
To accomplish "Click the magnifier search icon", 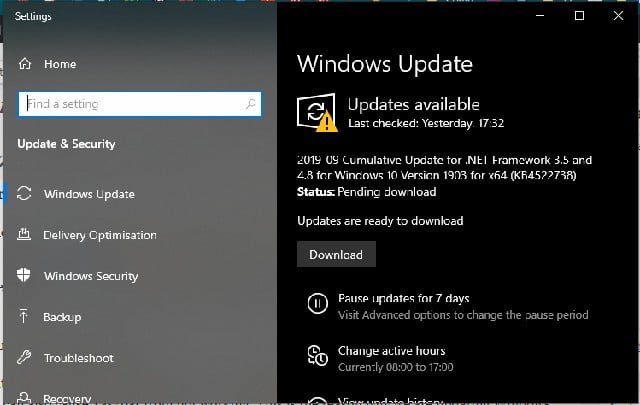I will [251, 104].
